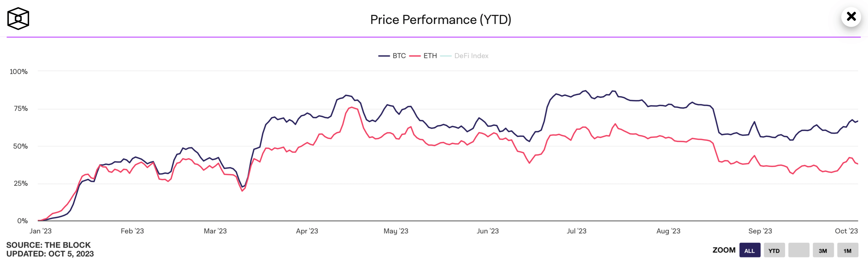868x262 pixels.
Task: Click the Apr '23 axis label
Action: click(x=307, y=231)
